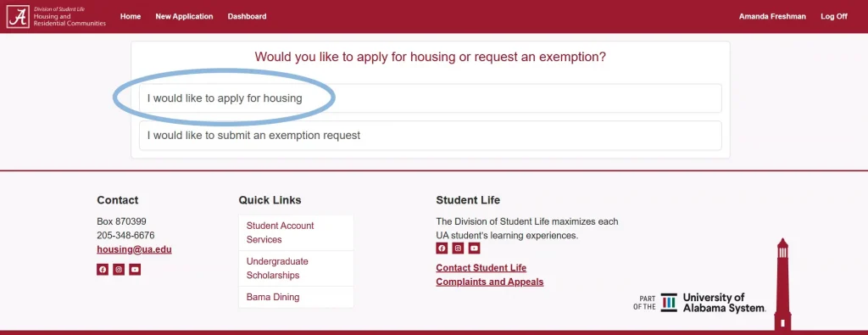Select Amanda Freshman account name
This screenshot has height=335, width=868.
(x=772, y=17)
